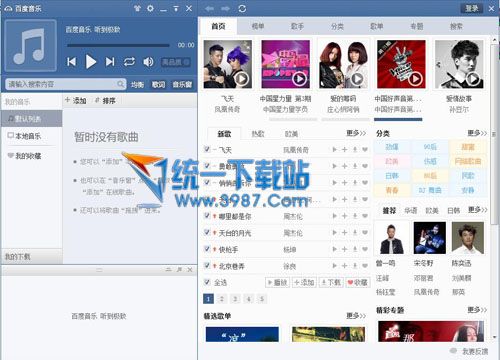Uncheck the 飞天 song checkbox
The height and width of the screenshot is (360, 500).
click(x=207, y=149)
